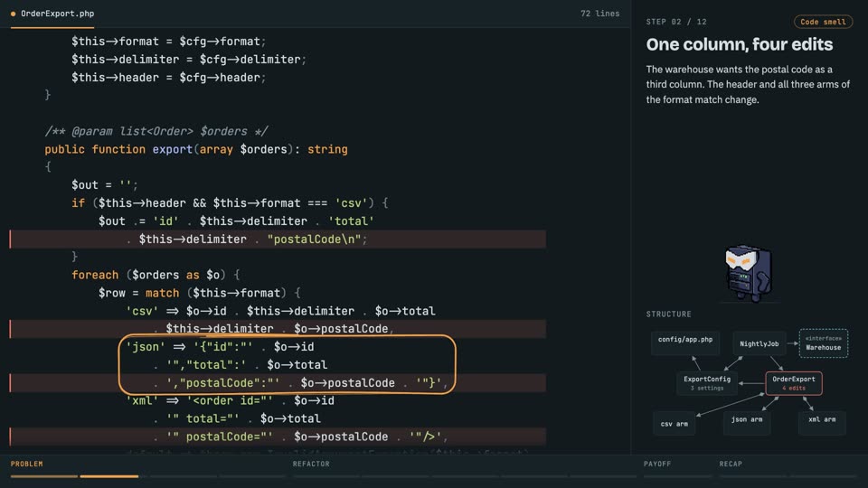This screenshot has width=868, height=488.
Task: Click the json '"total":' line
Action: click(x=241, y=364)
